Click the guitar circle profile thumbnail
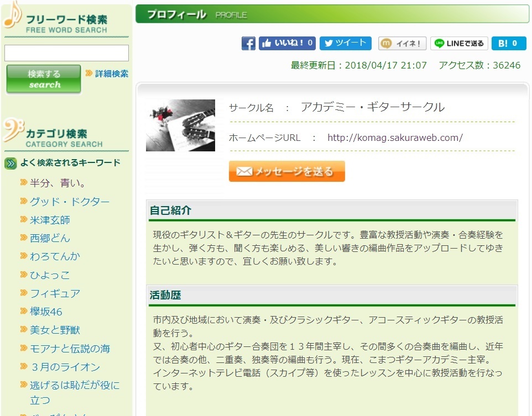 [x=180, y=125]
